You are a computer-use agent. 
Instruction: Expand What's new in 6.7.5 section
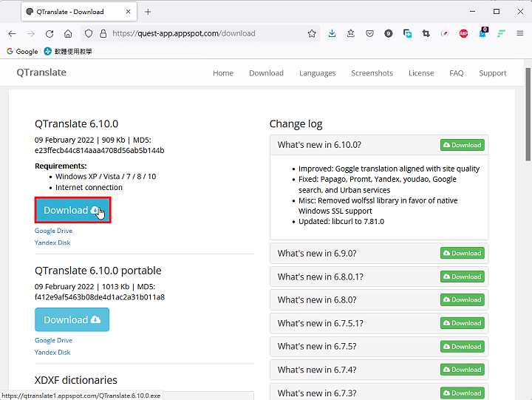[x=317, y=346]
